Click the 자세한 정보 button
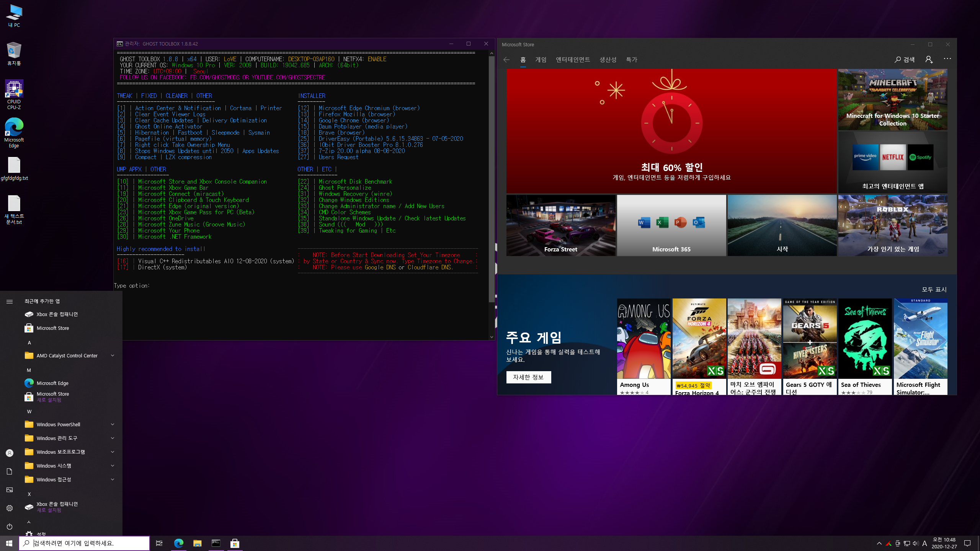 (528, 377)
